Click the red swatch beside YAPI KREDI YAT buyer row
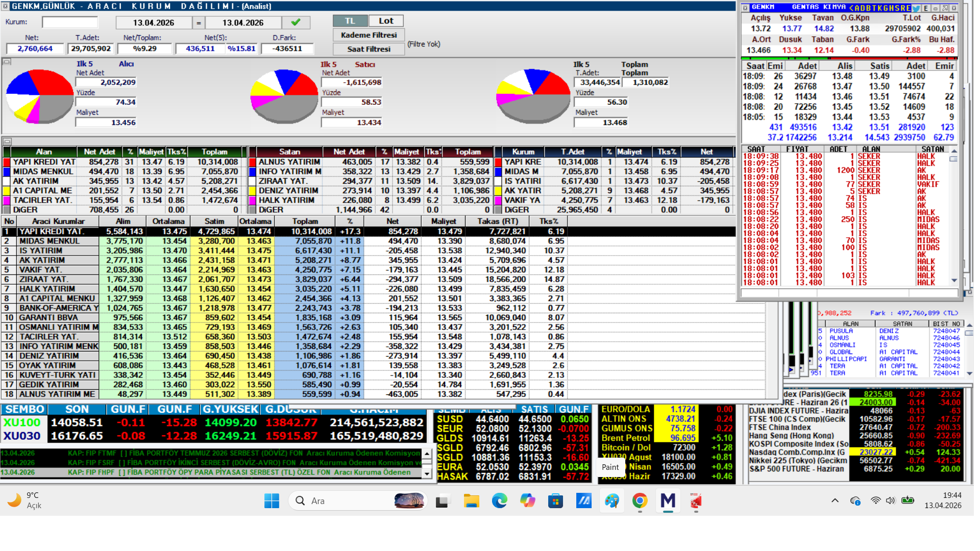 pyautogui.click(x=7, y=162)
